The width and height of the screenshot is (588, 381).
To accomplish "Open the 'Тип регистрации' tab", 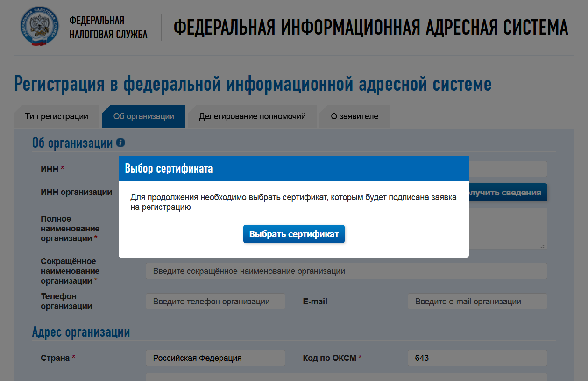I will pos(57,116).
